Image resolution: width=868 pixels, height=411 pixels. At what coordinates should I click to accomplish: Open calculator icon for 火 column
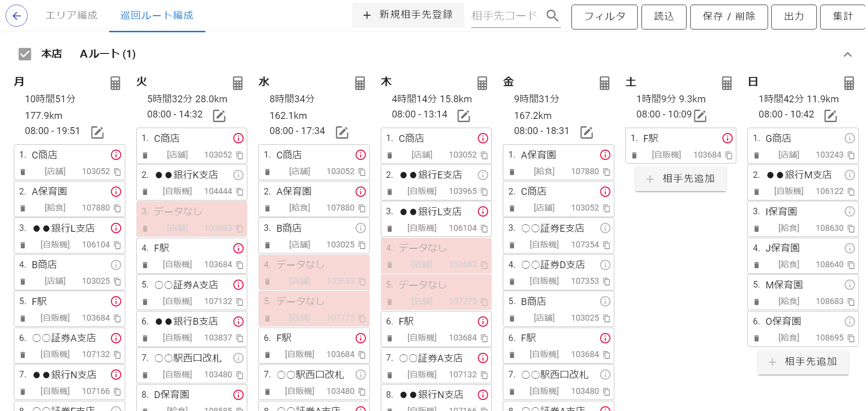[x=238, y=83]
